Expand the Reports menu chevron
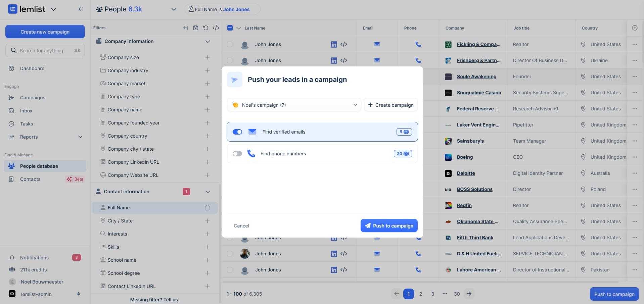This screenshot has width=644, height=304. pyautogui.click(x=80, y=137)
